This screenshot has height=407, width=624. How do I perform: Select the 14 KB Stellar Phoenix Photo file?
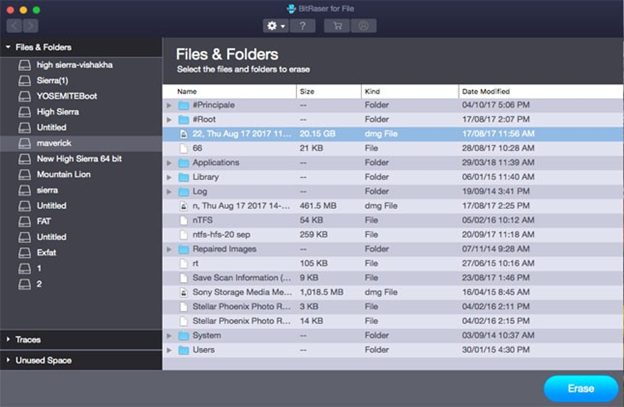393,321
